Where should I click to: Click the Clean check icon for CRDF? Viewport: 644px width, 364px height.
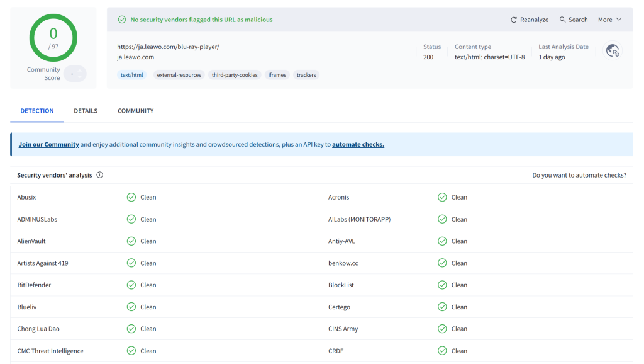pyautogui.click(x=442, y=351)
